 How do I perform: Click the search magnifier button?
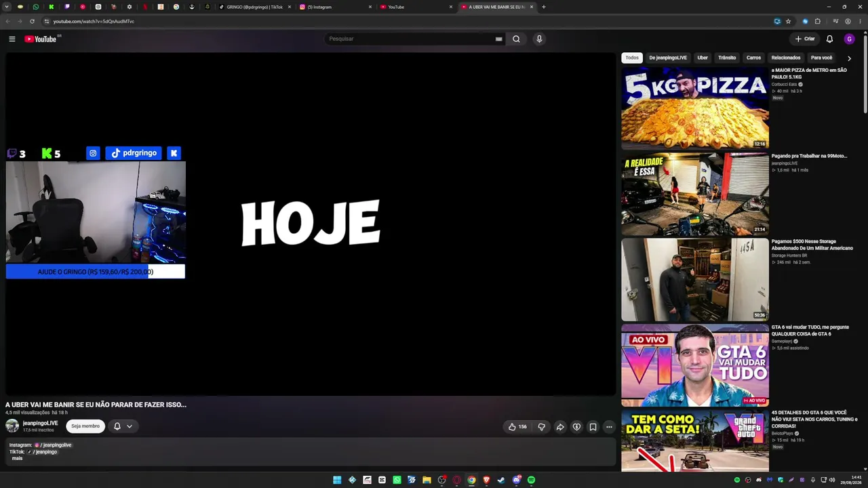(x=516, y=39)
